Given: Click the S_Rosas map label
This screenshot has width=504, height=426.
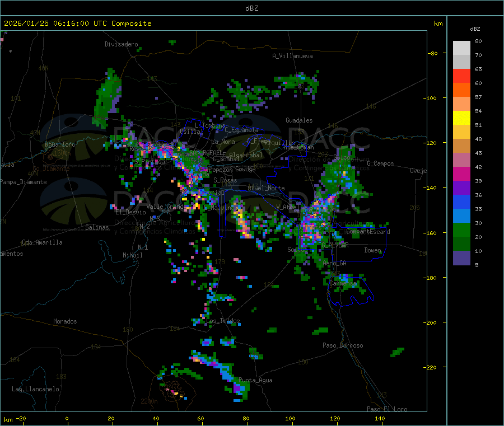Looking at the screenshot, I should point(225,180).
